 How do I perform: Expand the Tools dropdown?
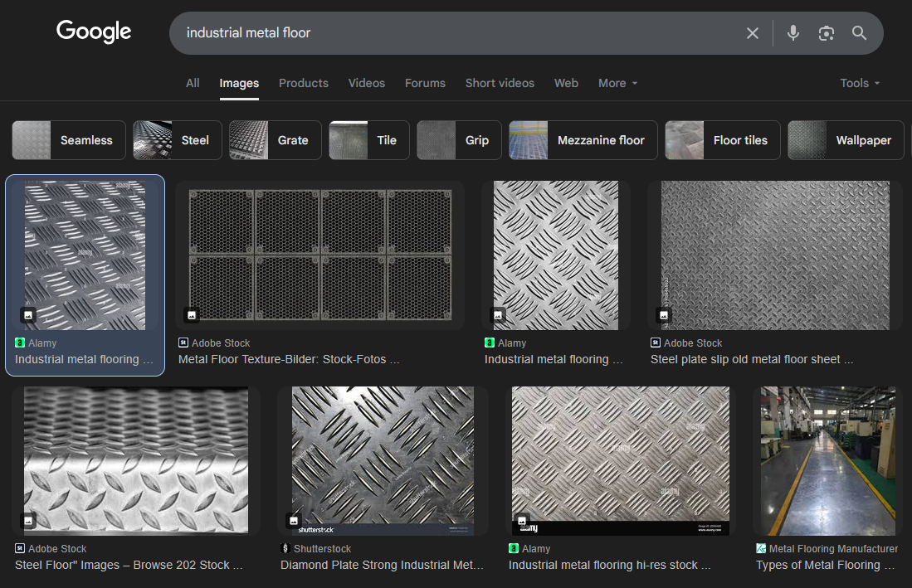860,83
